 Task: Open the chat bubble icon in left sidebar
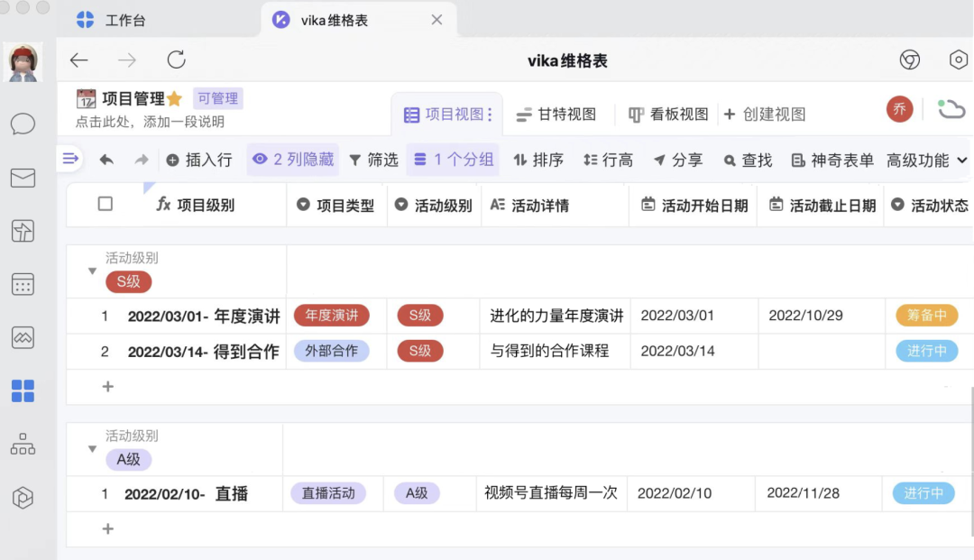[x=23, y=124]
